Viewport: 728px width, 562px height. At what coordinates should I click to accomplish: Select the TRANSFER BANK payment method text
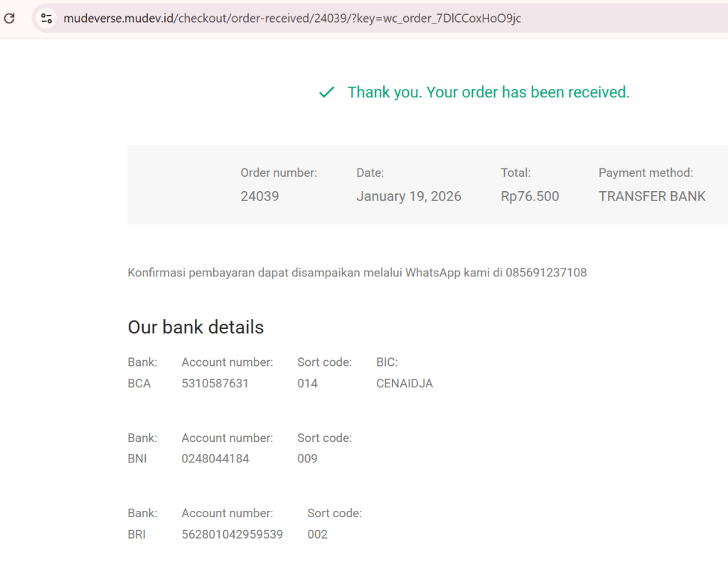pyautogui.click(x=652, y=196)
